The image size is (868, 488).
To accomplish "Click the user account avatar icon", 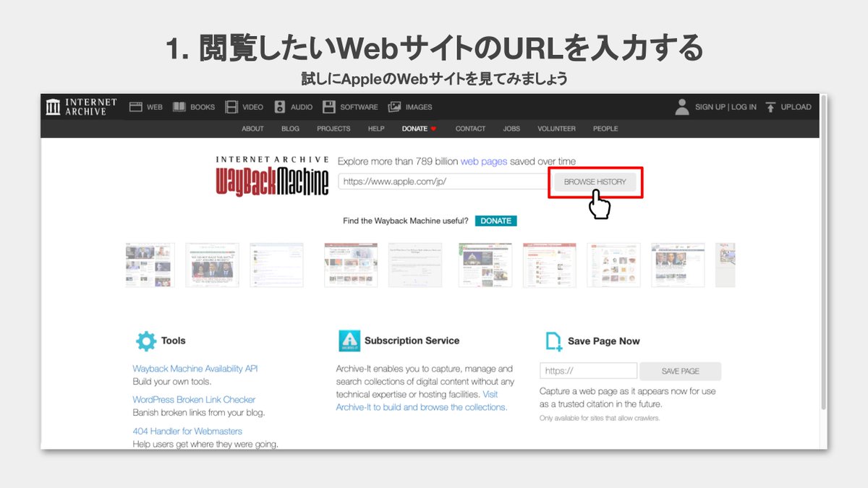I will coord(682,107).
